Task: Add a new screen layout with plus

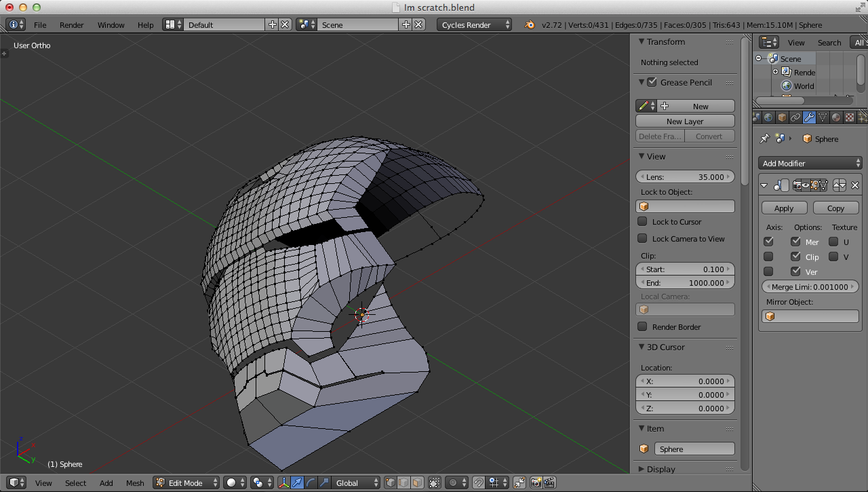Action: [x=273, y=24]
